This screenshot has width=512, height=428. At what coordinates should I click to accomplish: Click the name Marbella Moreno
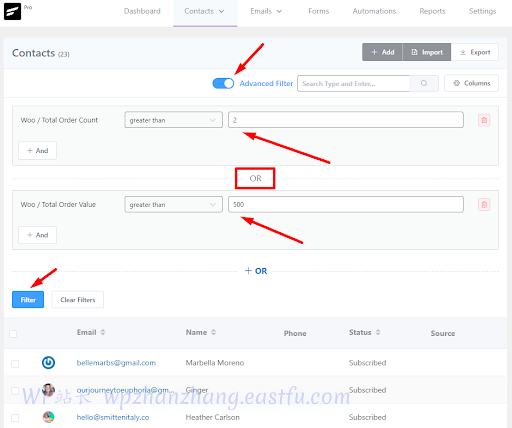coord(215,363)
